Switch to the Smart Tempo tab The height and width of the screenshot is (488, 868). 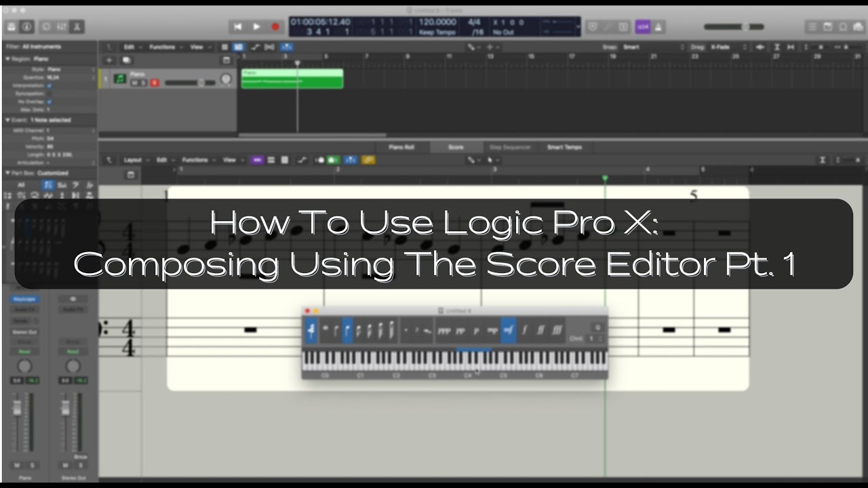[564, 147]
